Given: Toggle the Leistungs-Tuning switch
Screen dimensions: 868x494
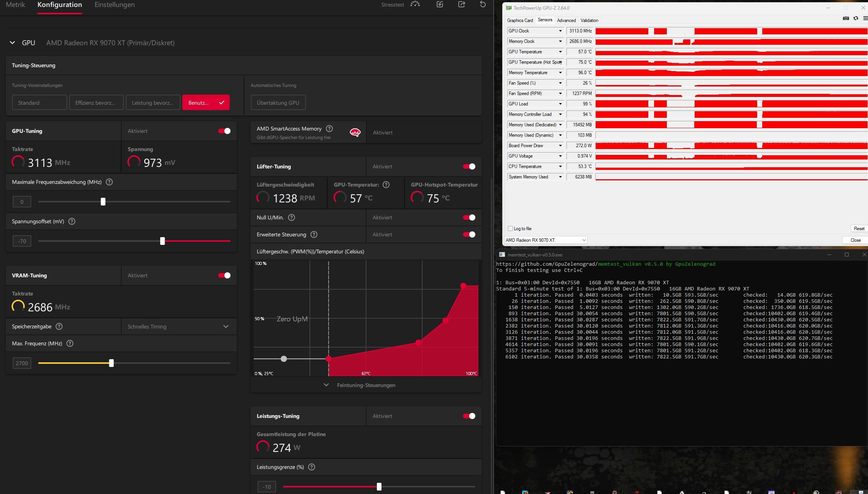Looking at the screenshot, I should pyautogui.click(x=469, y=416).
